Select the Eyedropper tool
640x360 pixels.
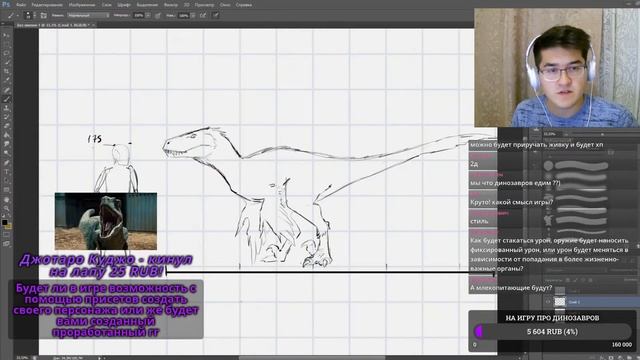tap(6, 80)
